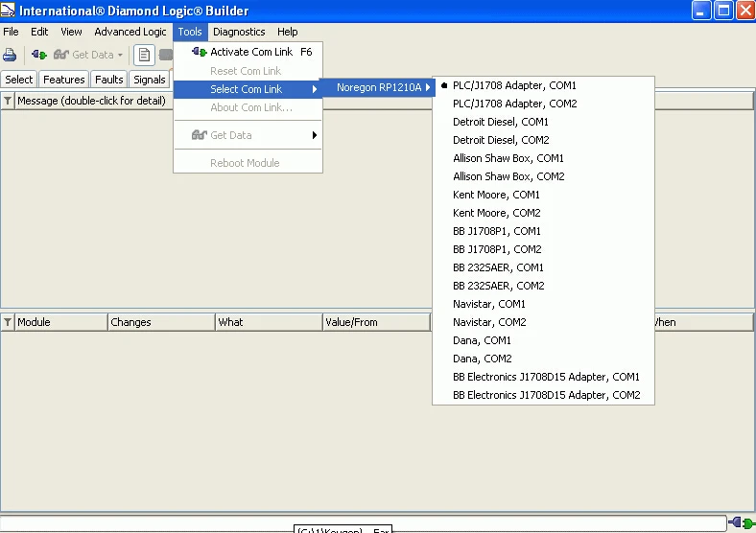Image resolution: width=756 pixels, height=533 pixels.
Task: Click the Value/From column header
Action: coord(376,322)
